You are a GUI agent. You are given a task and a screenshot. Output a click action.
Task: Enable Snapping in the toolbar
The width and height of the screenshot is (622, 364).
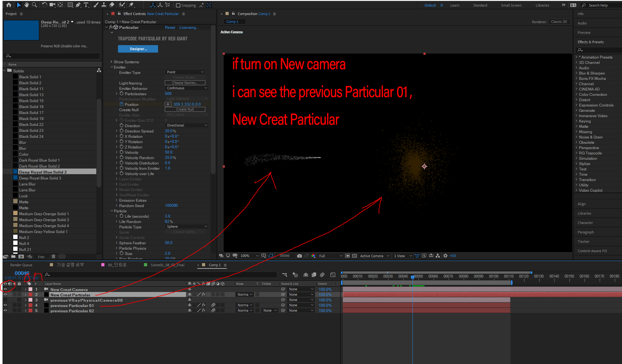178,5
